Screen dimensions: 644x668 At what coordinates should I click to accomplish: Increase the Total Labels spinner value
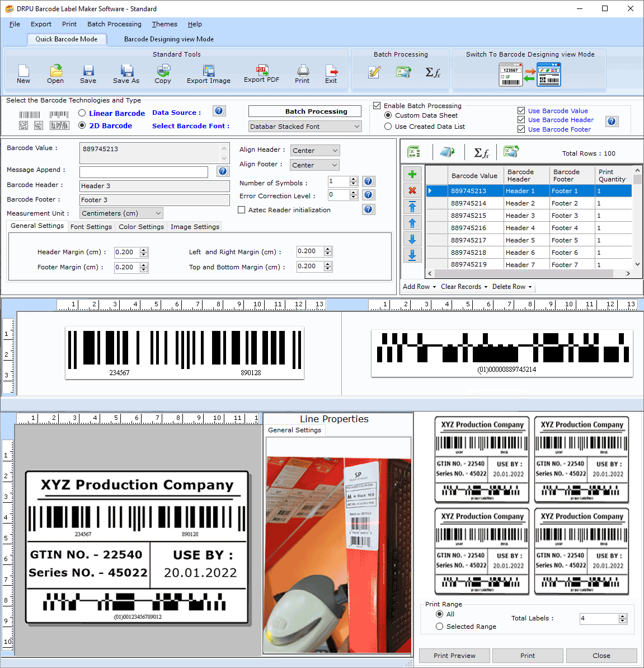click(x=623, y=616)
